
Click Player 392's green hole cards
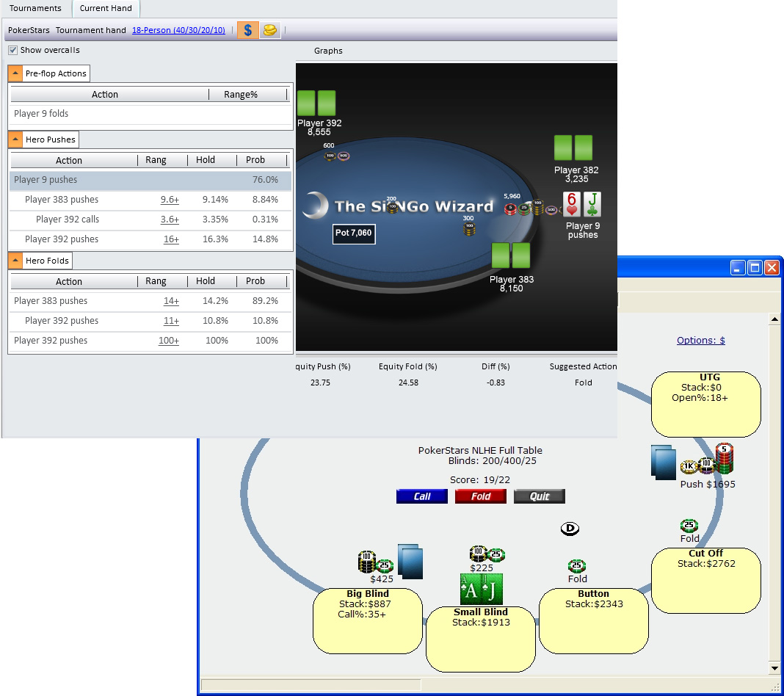316,103
